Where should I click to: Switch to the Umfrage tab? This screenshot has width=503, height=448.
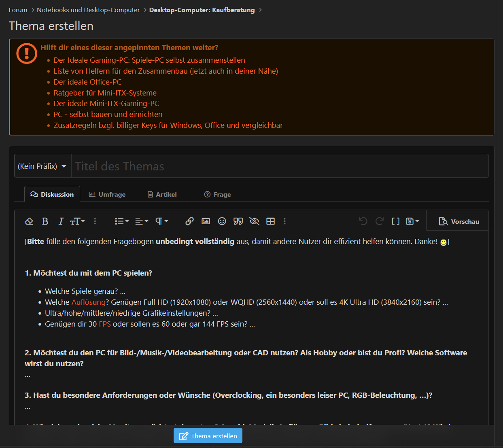point(107,194)
